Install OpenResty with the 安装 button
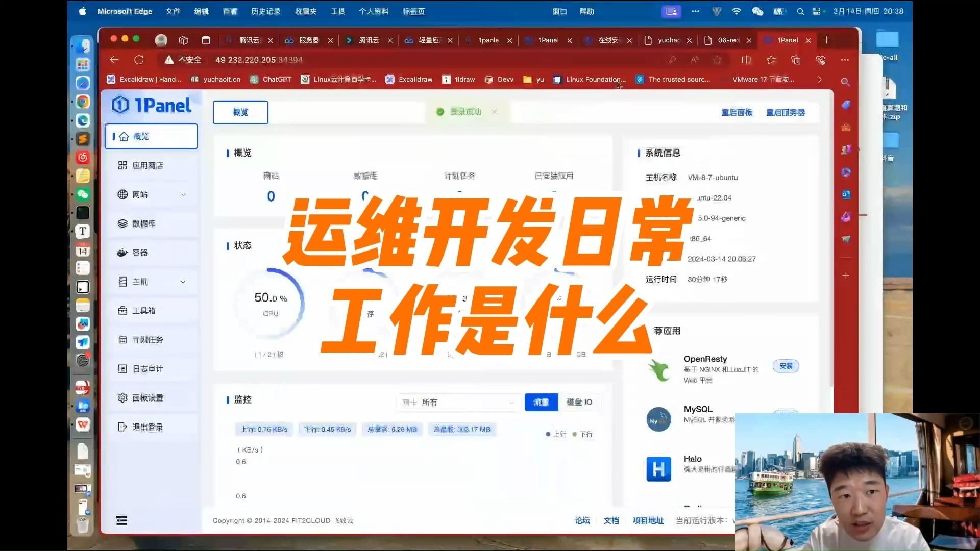The height and width of the screenshot is (551, 980). click(786, 366)
